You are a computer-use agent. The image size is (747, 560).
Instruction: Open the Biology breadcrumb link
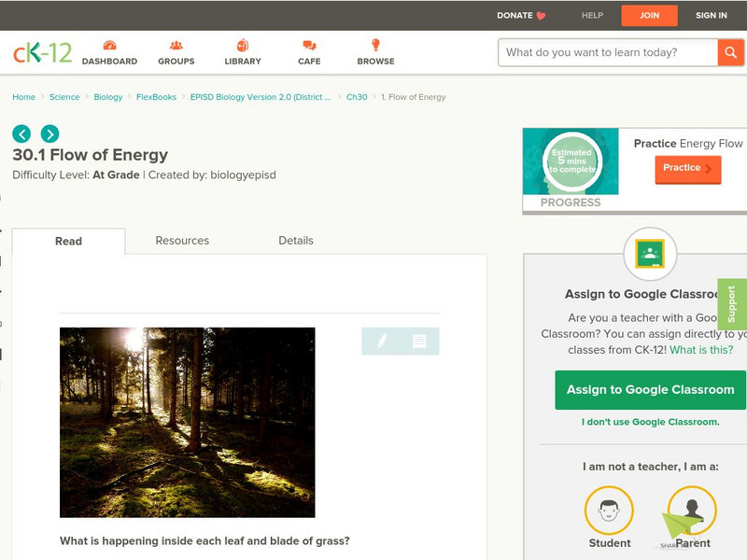(x=108, y=97)
